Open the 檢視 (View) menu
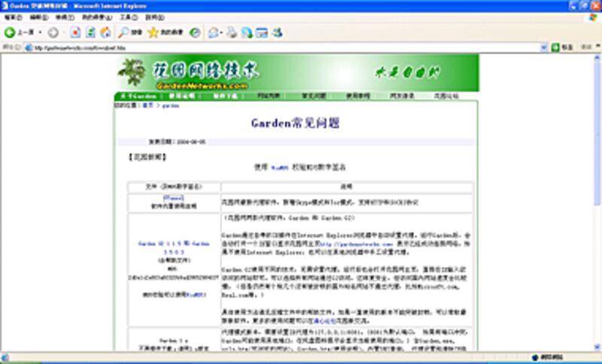602x364 pixels. coord(65,17)
